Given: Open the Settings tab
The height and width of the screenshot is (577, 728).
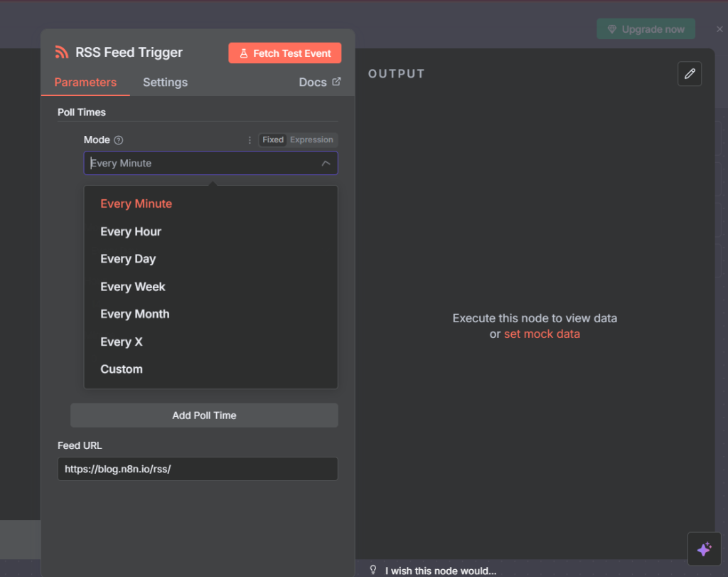Looking at the screenshot, I should (165, 83).
